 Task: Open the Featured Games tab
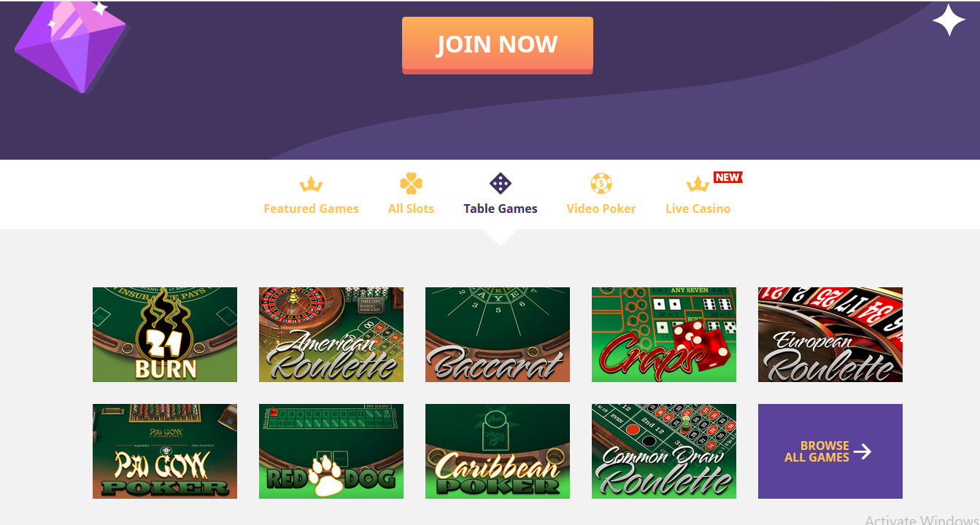pos(311,209)
